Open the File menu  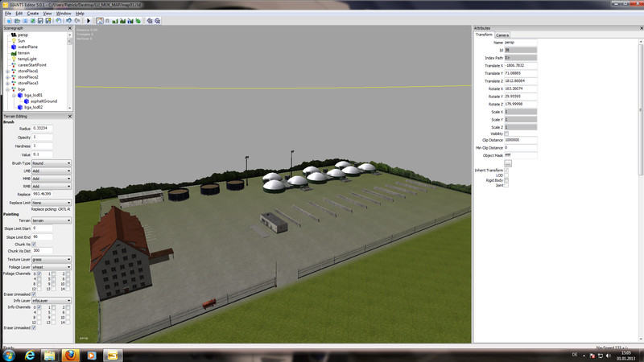(8, 14)
